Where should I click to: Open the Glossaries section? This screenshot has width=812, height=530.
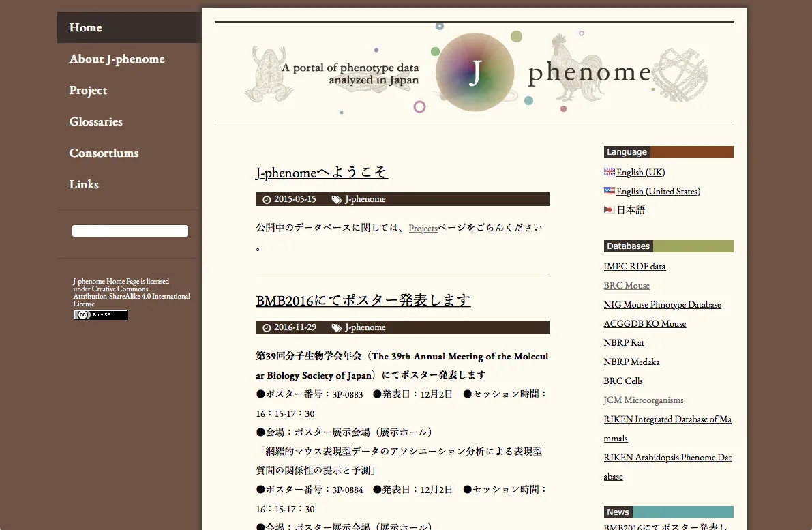(x=96, y=121)
